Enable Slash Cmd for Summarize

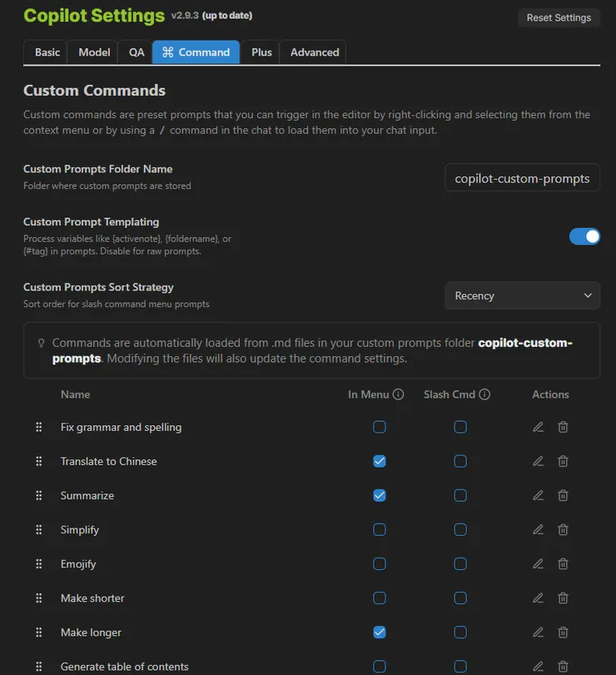coord(460,495)
